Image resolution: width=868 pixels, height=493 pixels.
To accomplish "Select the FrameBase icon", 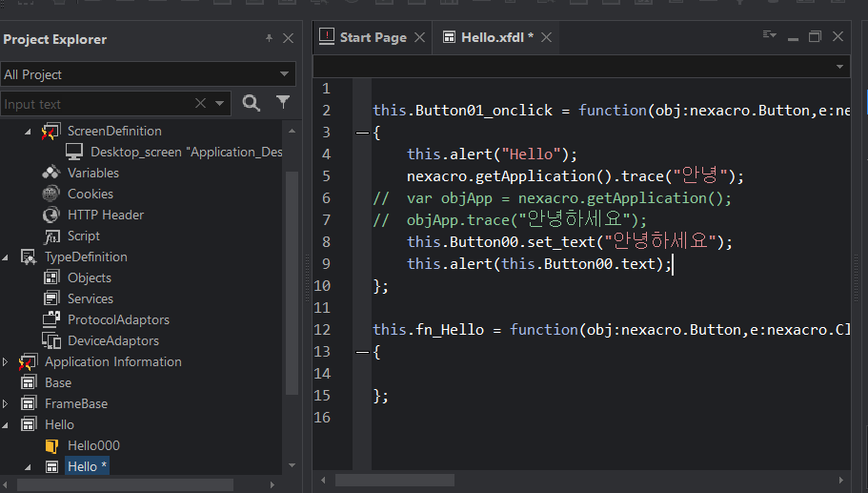I will [x=29, y=403].
